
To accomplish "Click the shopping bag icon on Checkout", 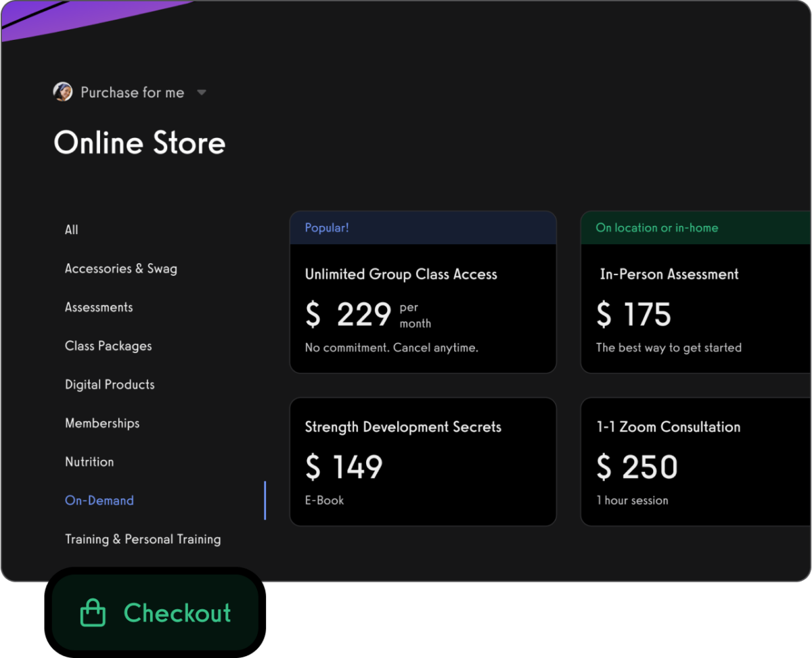I will click(x=93, y=613).
